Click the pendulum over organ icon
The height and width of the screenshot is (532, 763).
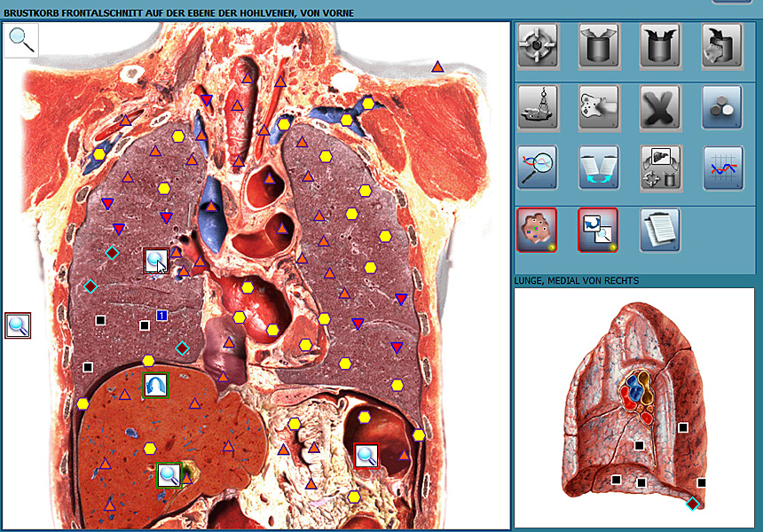pyautogui.click(x=538, y=107)
